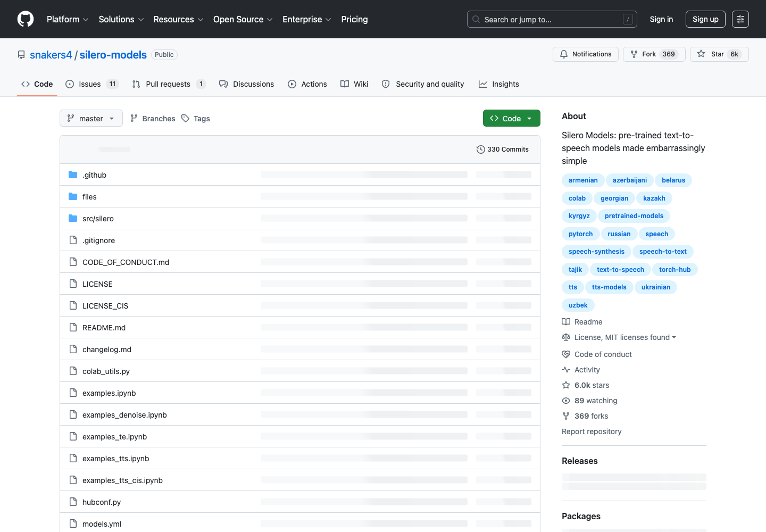The height and width of the screenshot is (532, 766).
Task: Open the green Code dropdown
Action: click(512, 118)
